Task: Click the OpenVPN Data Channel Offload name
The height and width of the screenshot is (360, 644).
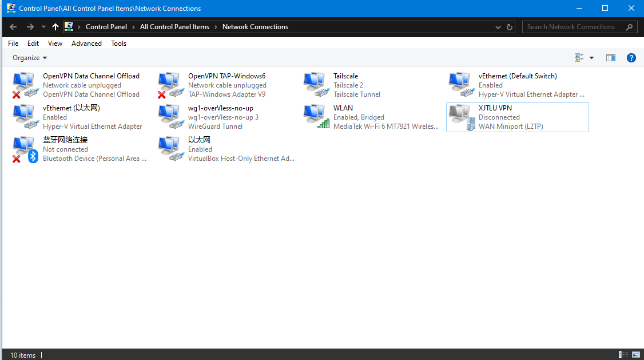Action: click(91, 76)
